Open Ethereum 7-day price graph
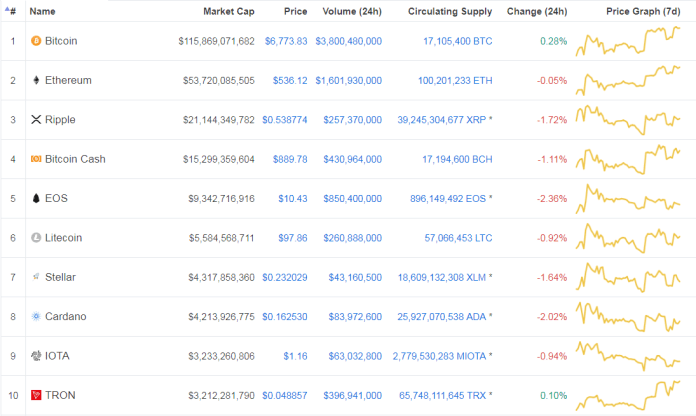 pyautogui.click(x=628, y=80)
